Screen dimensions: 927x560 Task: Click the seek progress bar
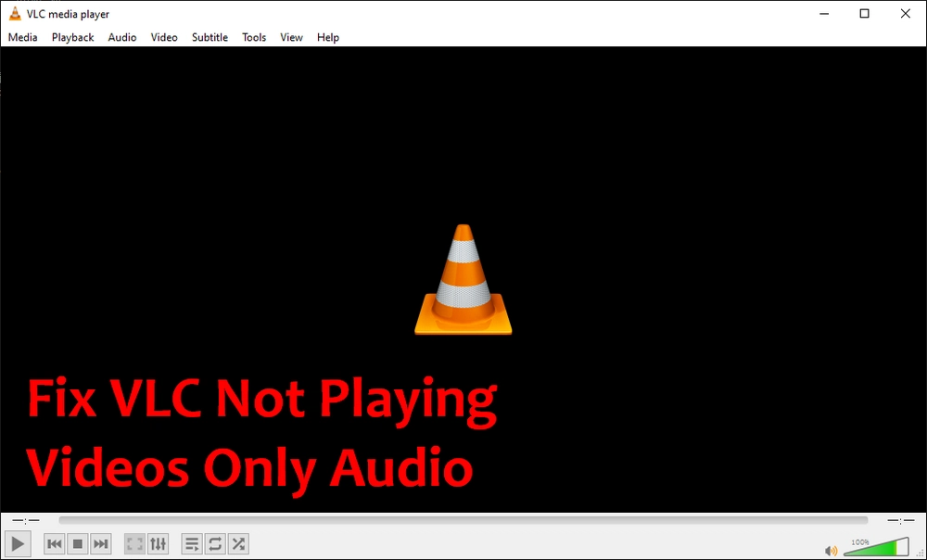463,520
